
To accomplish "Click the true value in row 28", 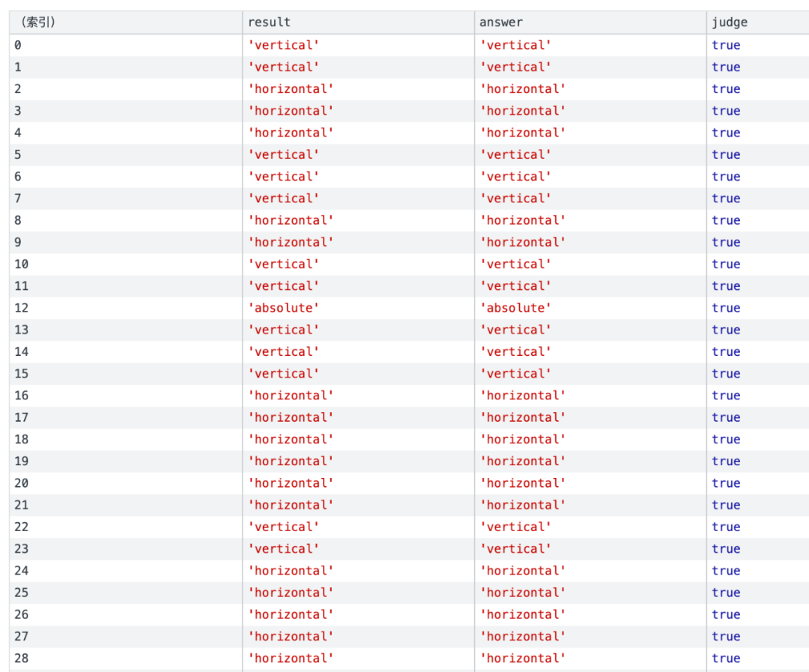I will [x=726, y=659].
